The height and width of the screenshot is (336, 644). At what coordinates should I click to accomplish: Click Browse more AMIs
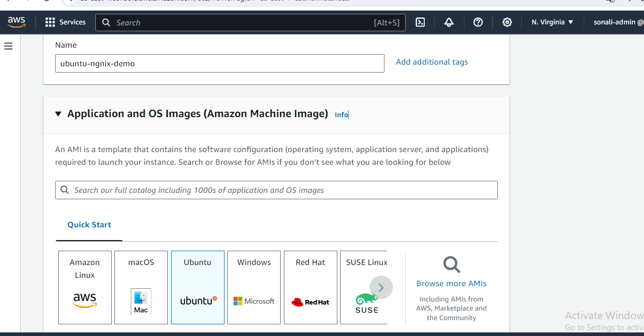coord(451,283)
